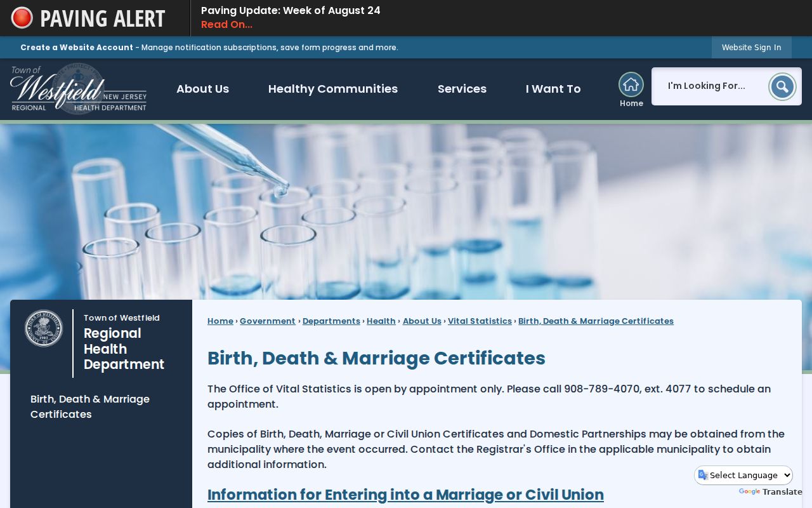Open the About Us menu

point(202,89)
